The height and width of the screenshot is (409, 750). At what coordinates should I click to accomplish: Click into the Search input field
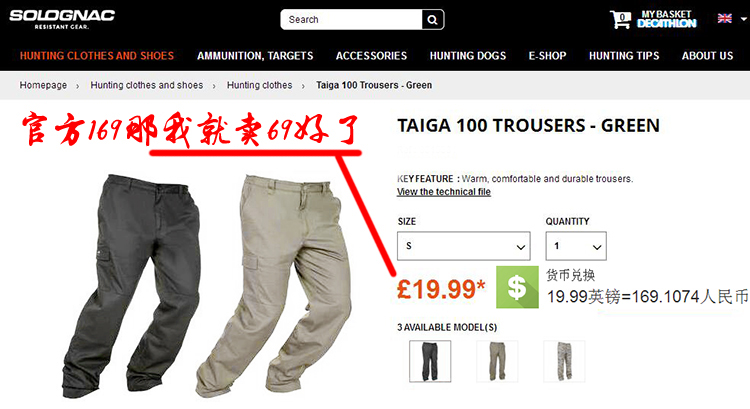click(x=352, y=20)
